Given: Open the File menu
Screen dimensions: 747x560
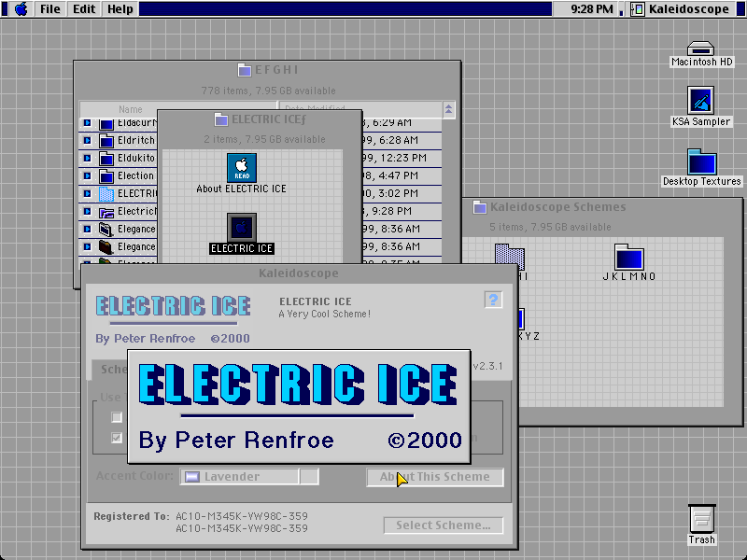Looking at the screenshot, I should click(x=50, y=8).
